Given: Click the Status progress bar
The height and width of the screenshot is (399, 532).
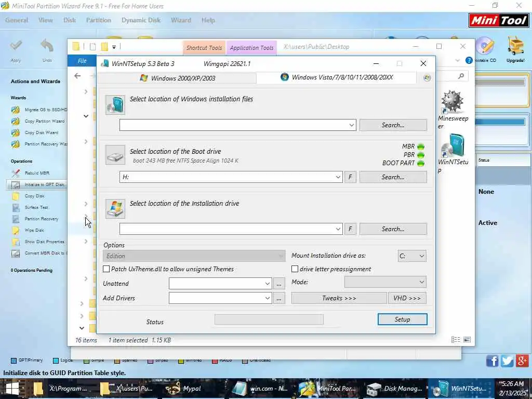Looking at the screenshot, I should coord(269,320).
